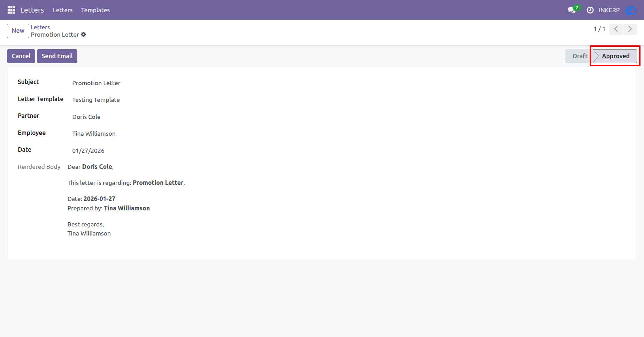Click the 'Best regards,' line
This screenshot has height=337, width=644.
[x=86, y=224]
